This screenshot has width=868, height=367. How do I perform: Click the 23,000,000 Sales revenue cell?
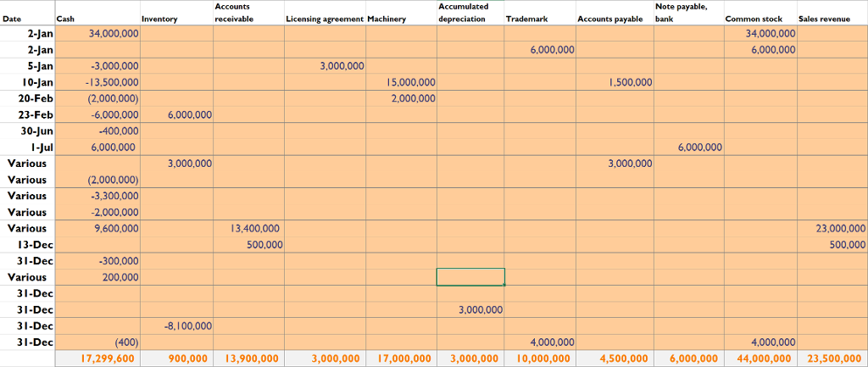point(832,228)
